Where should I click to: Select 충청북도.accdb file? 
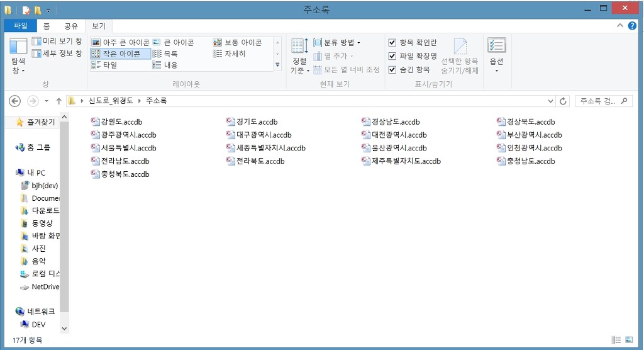pyautogui.click(x=120, y=174)
